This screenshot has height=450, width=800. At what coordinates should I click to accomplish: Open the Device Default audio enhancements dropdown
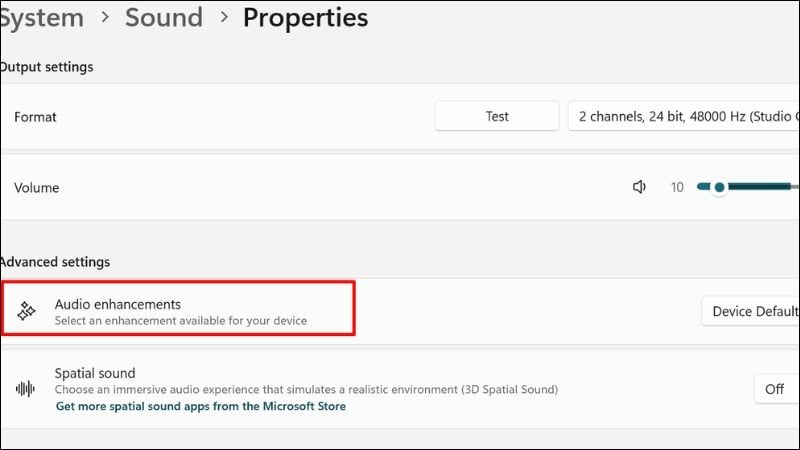coord(751,311)
